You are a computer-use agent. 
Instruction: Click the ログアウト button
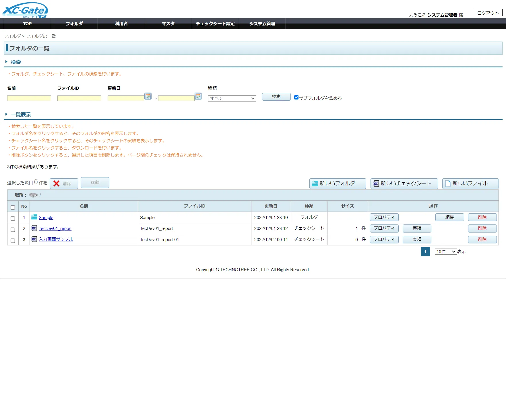(x=488, y=13)
